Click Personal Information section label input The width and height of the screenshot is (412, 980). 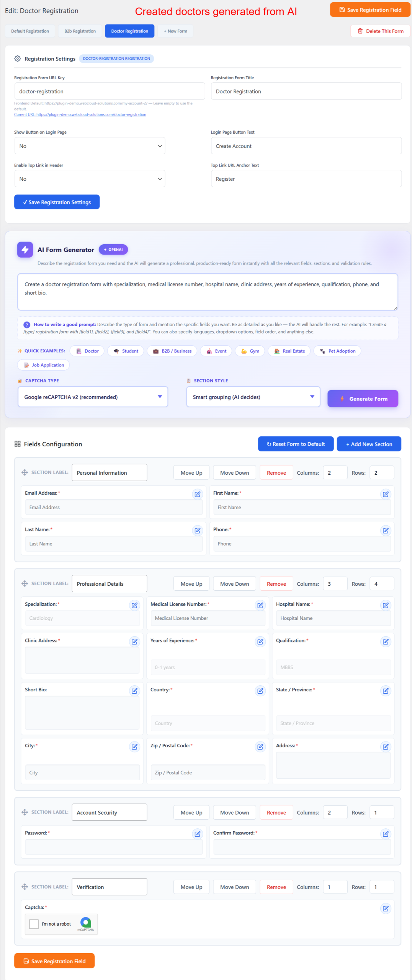tap(109, 472)
